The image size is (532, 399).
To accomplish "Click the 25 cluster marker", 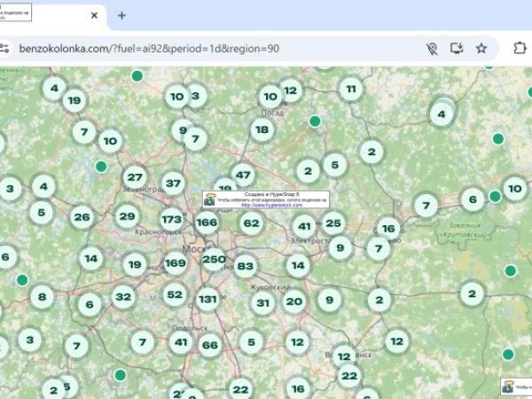I will [333, 223].
